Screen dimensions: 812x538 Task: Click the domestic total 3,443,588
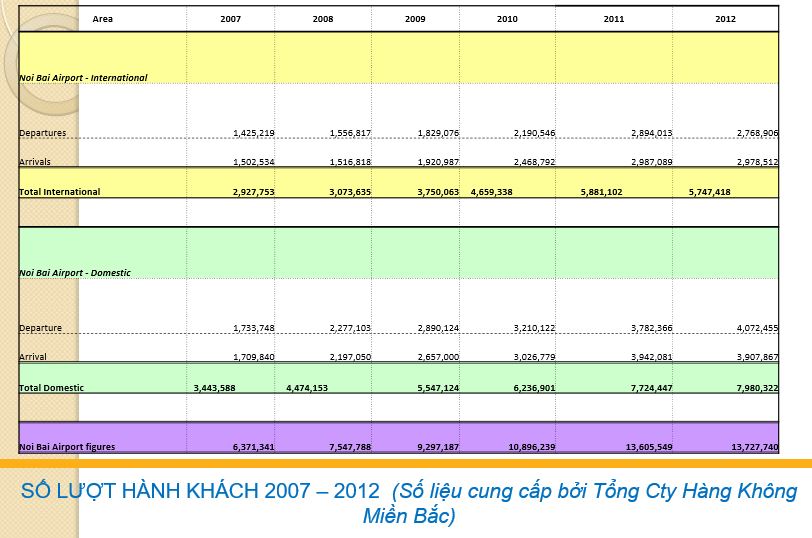tap(214, 388)
